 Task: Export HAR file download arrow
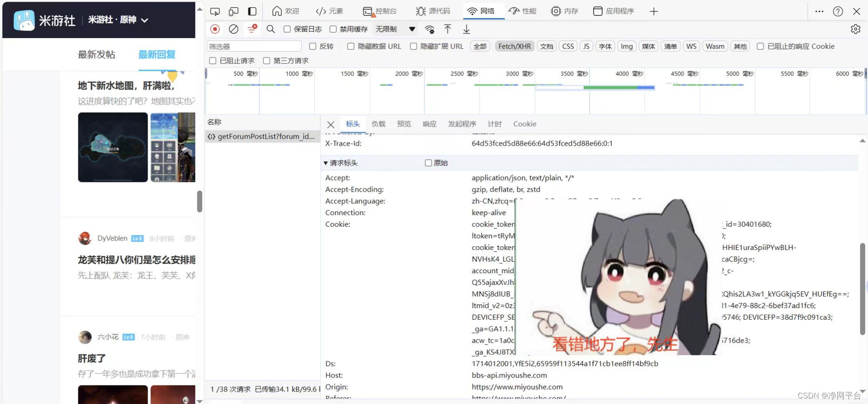[x=466, y=29]
